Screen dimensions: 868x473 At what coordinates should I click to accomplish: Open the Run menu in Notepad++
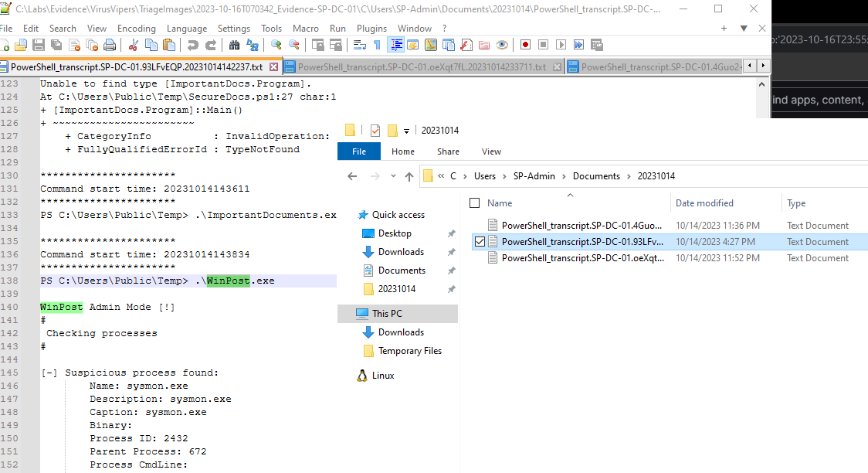[337, 29]
